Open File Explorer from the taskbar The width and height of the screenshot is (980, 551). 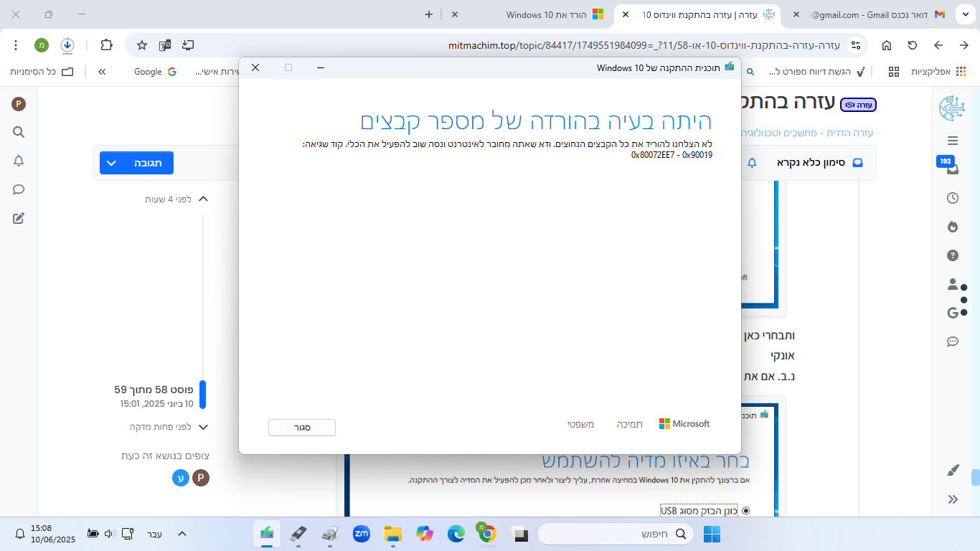coord(392,534)
